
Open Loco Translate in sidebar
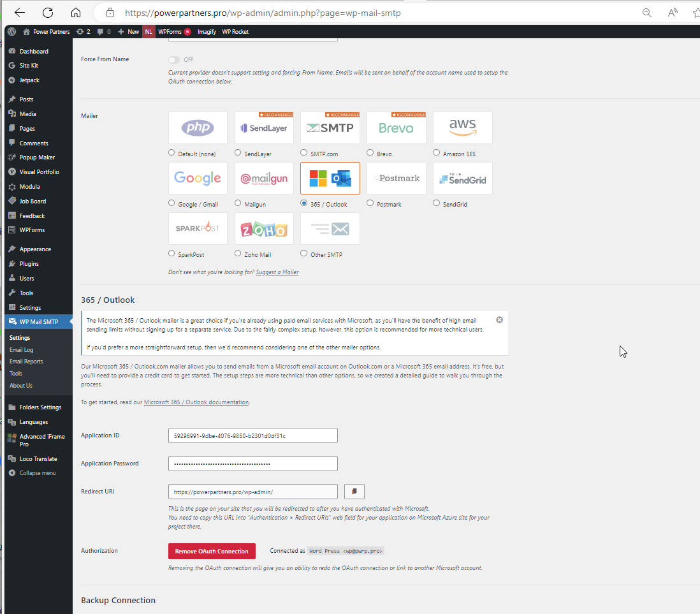[38, 459]
